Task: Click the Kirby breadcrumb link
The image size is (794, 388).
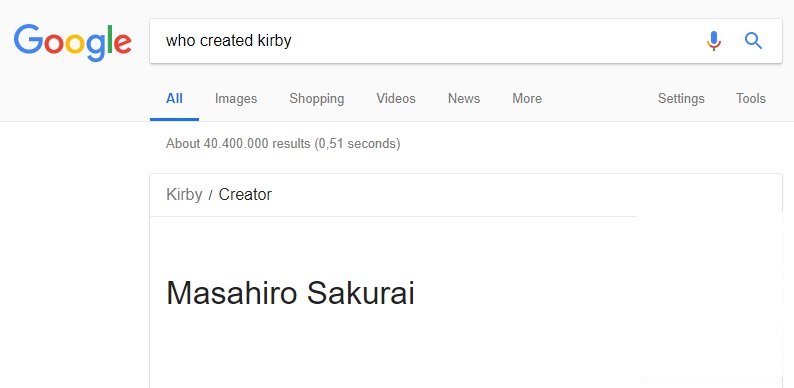Action: [184, 195]
